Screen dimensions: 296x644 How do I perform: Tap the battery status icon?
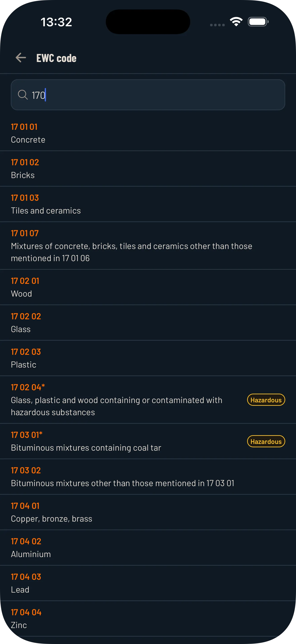click(x=258, y=22)
